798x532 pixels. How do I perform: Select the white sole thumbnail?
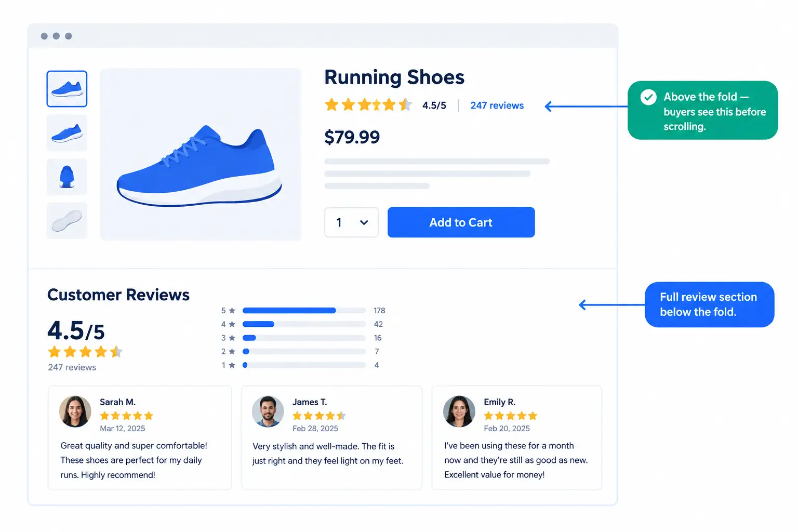67,221
